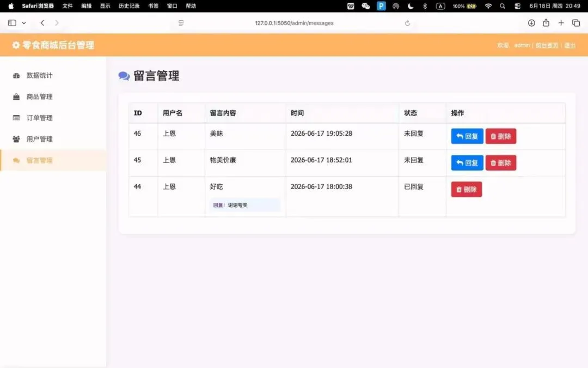Image resolution: width=588 pixels, height=368 pixels.
Task: Reload the current page
Action: coord(407,23)
